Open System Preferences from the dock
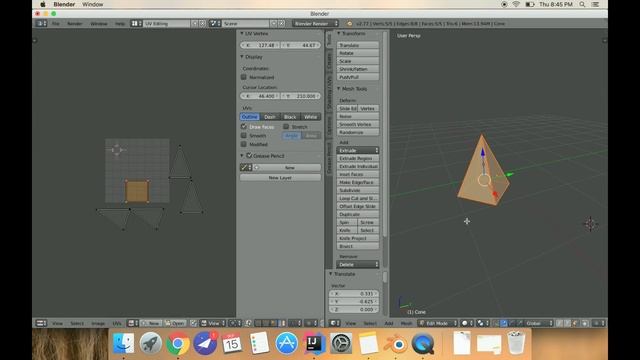The image size is (640, 360). (x=341, y=343)
